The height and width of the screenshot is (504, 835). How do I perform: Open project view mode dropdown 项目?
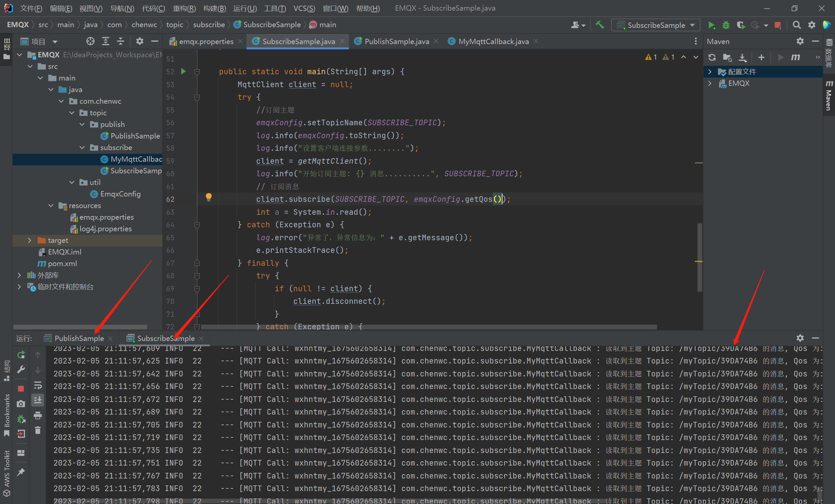click(x=39, y=41)
